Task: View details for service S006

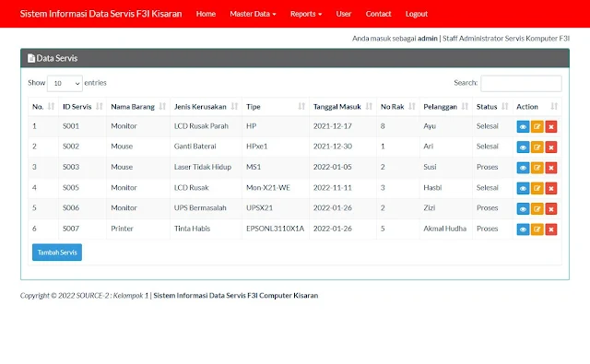Action: [523, 208]
